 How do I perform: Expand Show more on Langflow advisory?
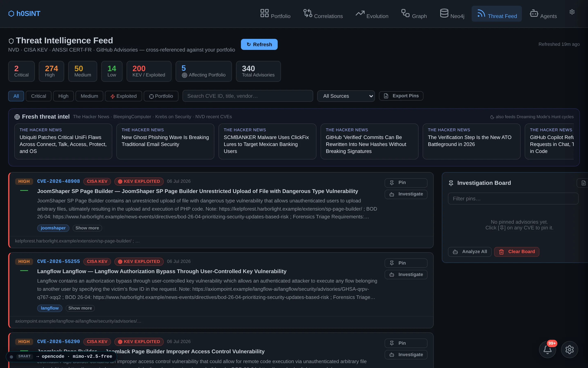click(80, 308)
